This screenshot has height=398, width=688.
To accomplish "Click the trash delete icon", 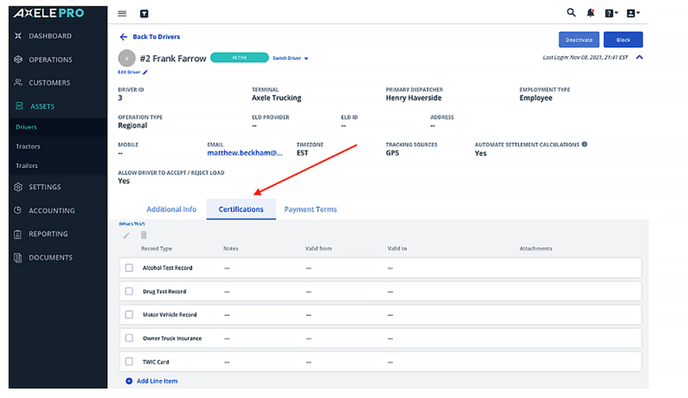I will [x=143, y=235].
